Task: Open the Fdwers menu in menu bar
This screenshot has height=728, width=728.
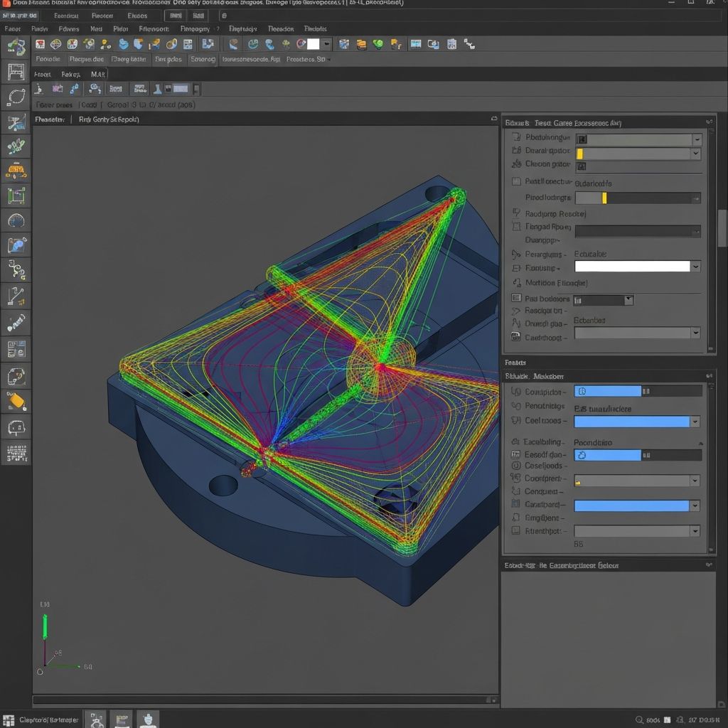Action: coord(69,29)
